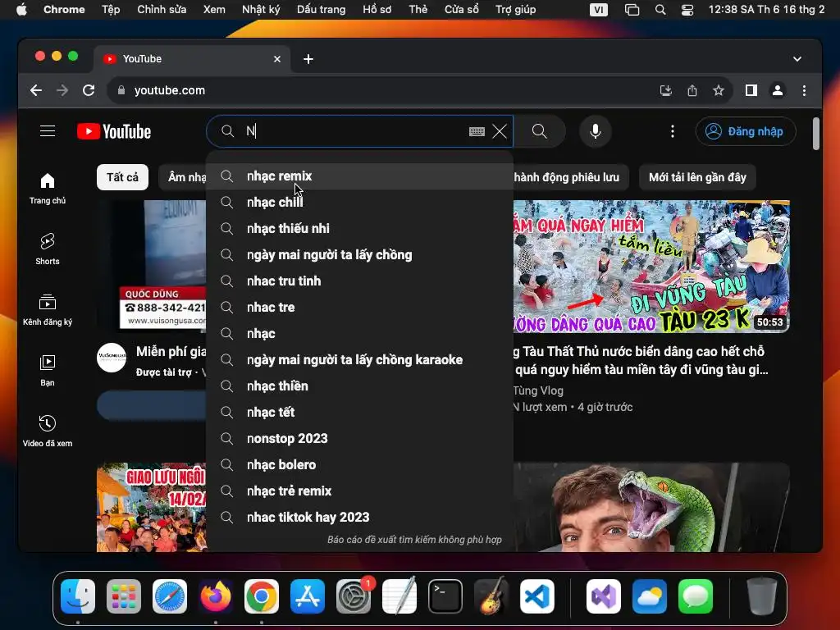Open Chrome three-dot menu
The width and height of the screenshot is (840, 630).
pyautogui.click(x=804, y=90)
